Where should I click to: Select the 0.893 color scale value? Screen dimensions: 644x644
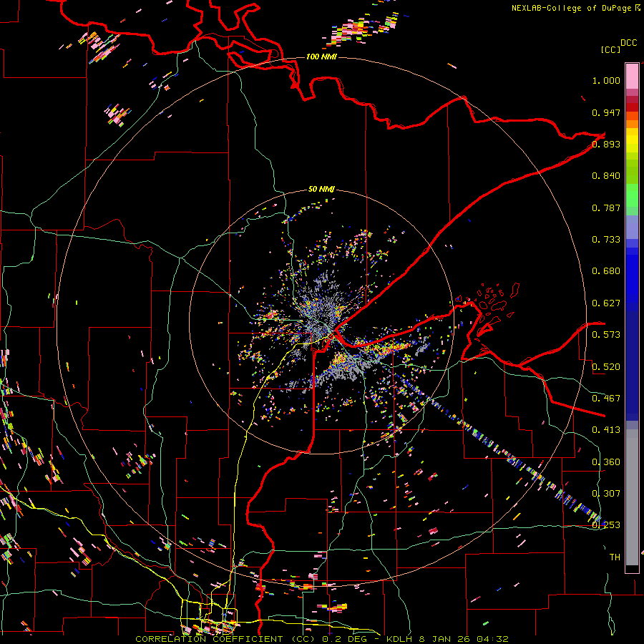(606, 144)
